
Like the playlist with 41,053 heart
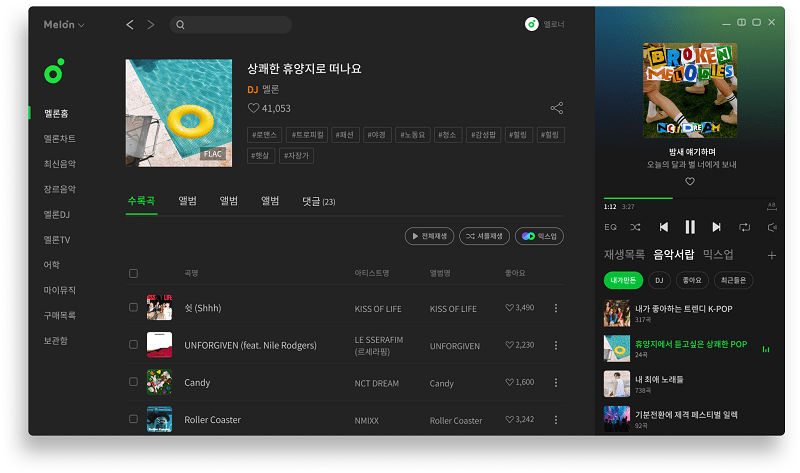pos(254,108)
